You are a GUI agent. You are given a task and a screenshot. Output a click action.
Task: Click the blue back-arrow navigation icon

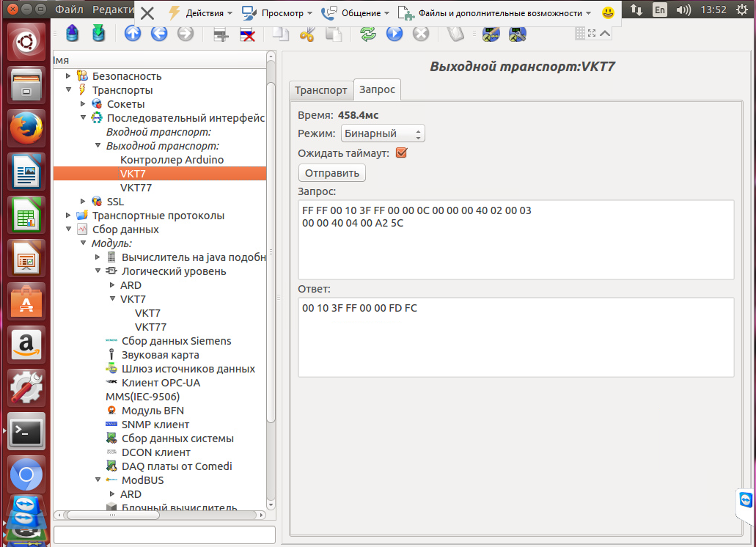[159, 33]
